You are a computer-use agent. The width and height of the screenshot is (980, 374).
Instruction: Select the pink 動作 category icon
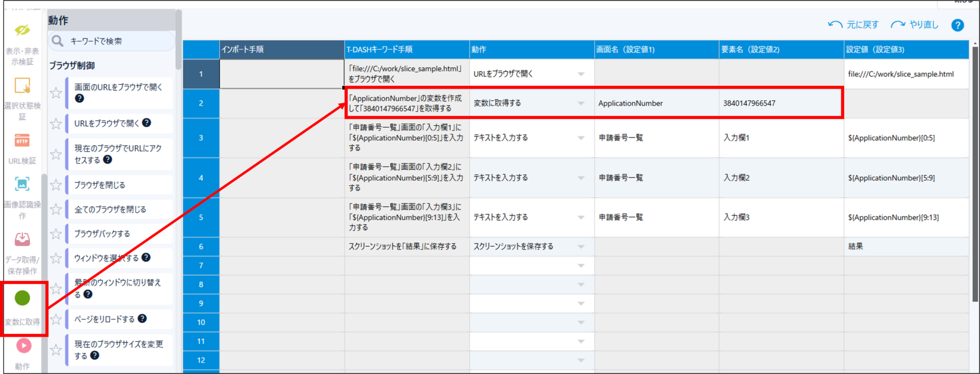(x=23, y=346)
